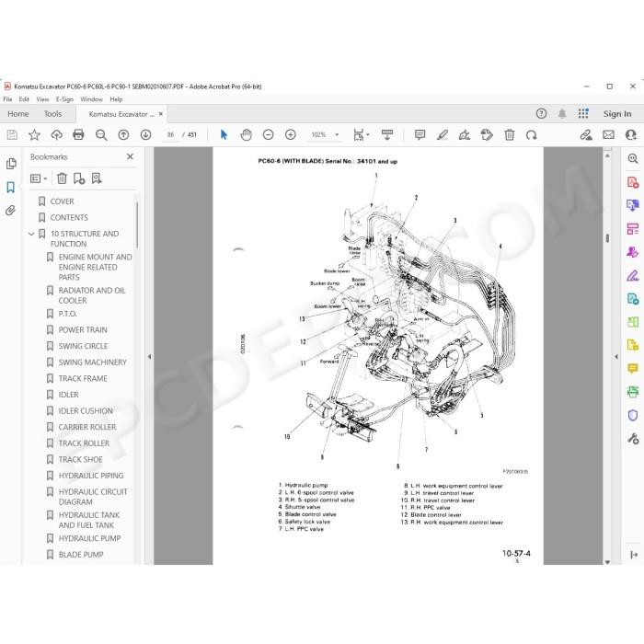The width and height of the screenshot is (644, 644).
Task: Open the E-Sign menu
Action: pyautogui.click(x=64, y=99)
